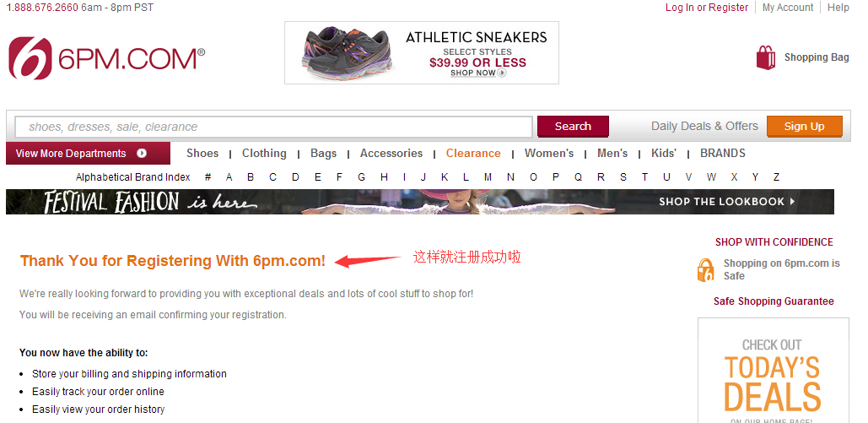
Task: Select the Women's navigation item
Action: tap(549, 154)
